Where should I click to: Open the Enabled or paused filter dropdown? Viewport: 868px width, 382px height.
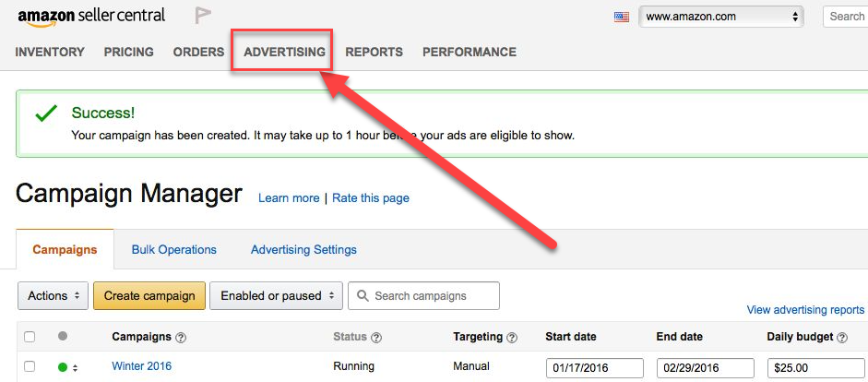click(276, 295)
